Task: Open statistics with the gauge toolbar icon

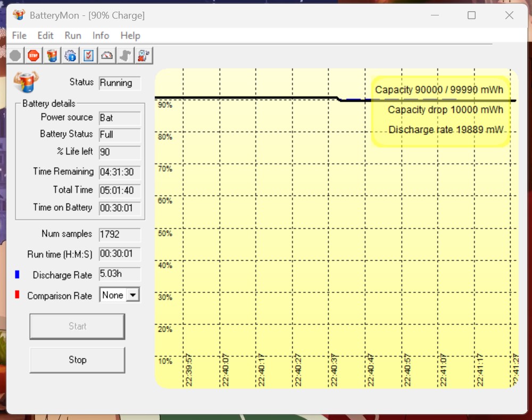Action: pos(106,55)
